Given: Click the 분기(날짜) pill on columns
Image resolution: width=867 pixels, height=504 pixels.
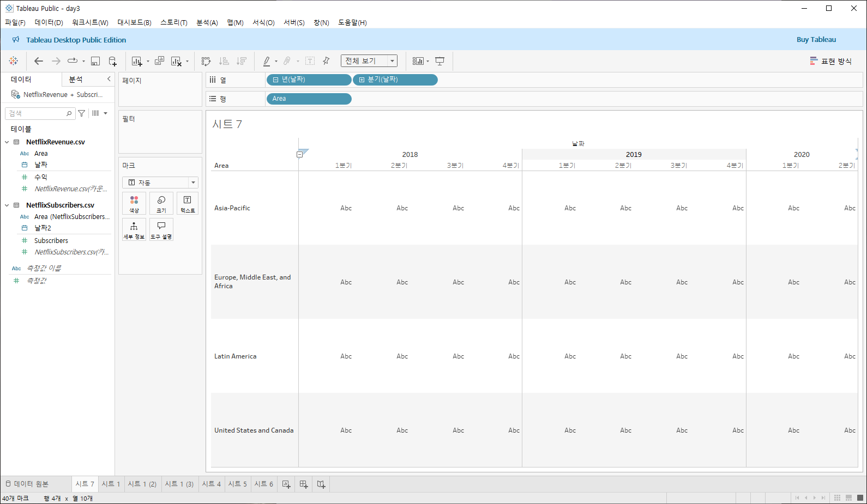Looking at the screenshot, I should pyautogui.click(x=395, y=80).
